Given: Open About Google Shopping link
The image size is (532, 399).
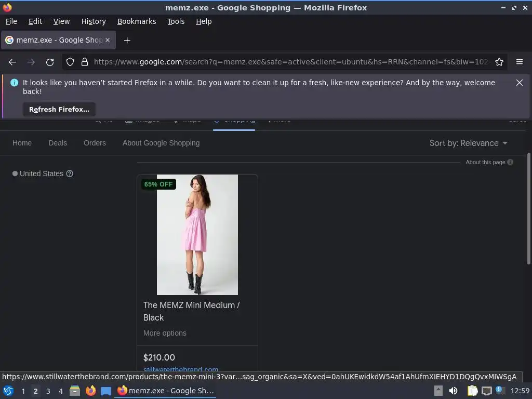Looking at the screenshot, I should pyautogui.click(x=161, y=143).
